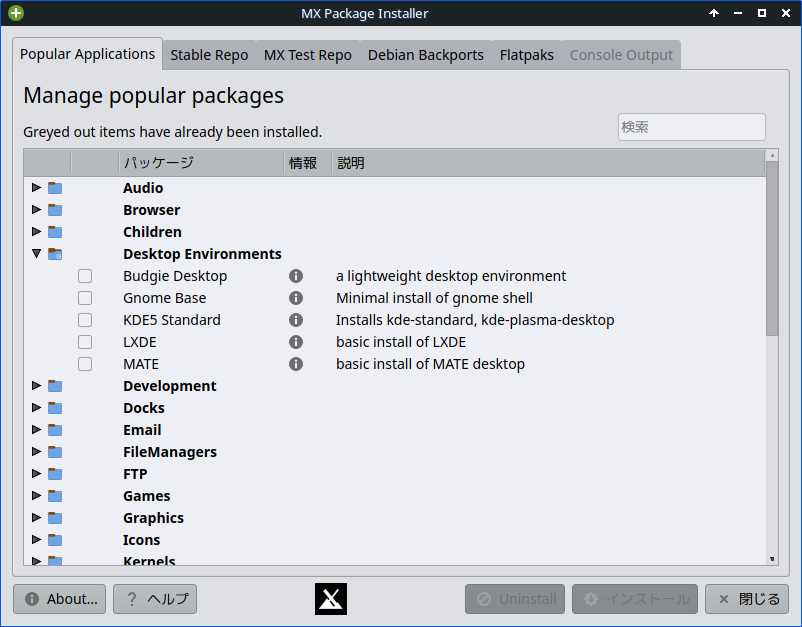The image size is (802, 627).
Task: Check the Gnome Base checkbox
Action: click(85, 298)
